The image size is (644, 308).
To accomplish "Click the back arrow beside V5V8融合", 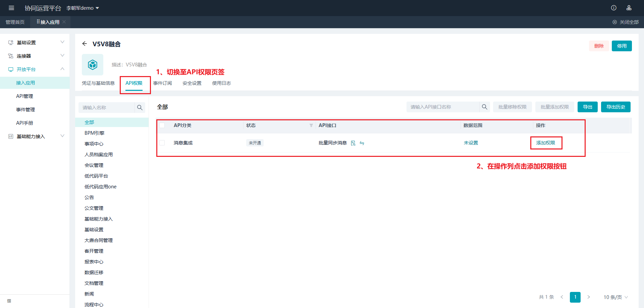I will click(85, 44).
